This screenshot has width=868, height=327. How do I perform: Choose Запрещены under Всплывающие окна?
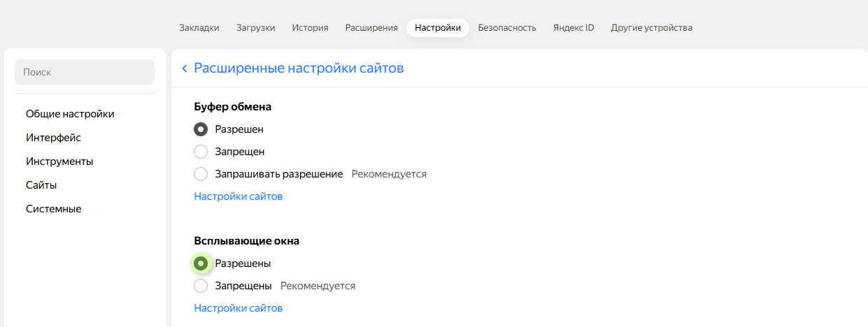pos(201,286)
